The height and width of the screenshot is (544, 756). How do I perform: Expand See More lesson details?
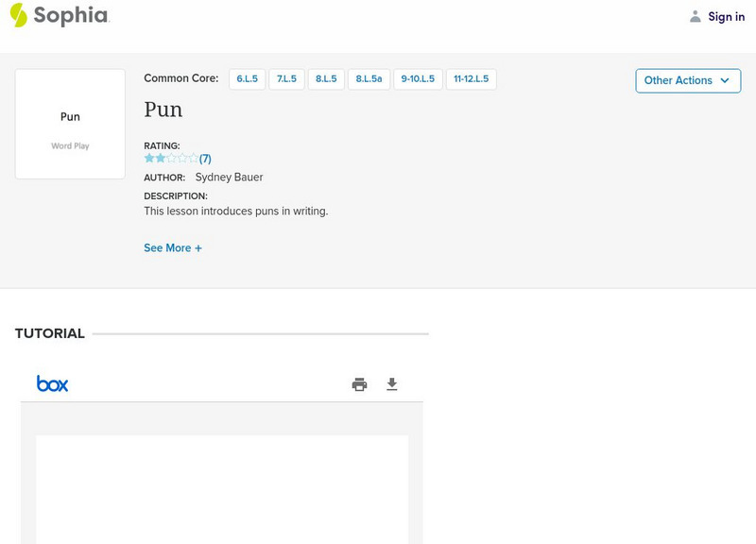[x=173, y=248]
